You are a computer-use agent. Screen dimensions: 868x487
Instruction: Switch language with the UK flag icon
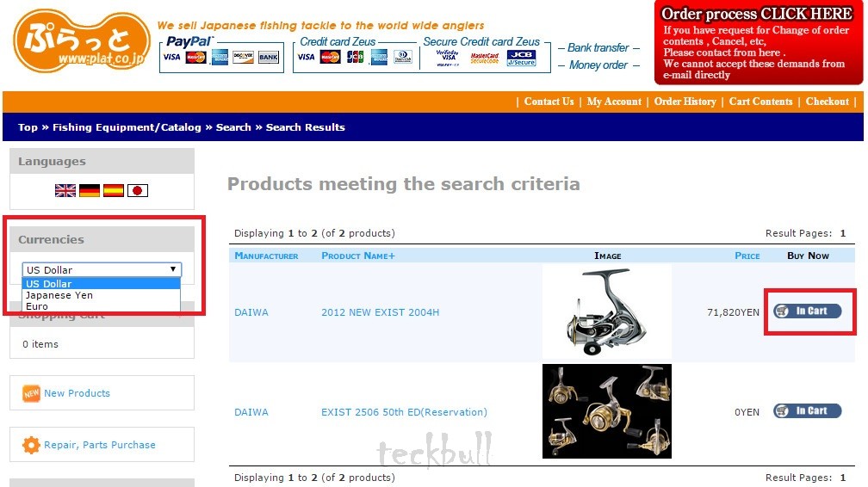click(65, 190)
